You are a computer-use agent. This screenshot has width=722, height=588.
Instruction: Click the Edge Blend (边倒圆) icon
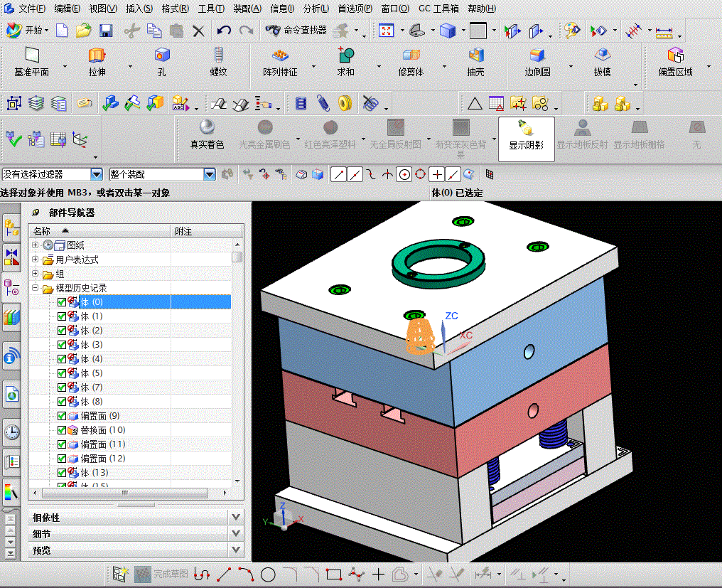[x=537, y=55]
